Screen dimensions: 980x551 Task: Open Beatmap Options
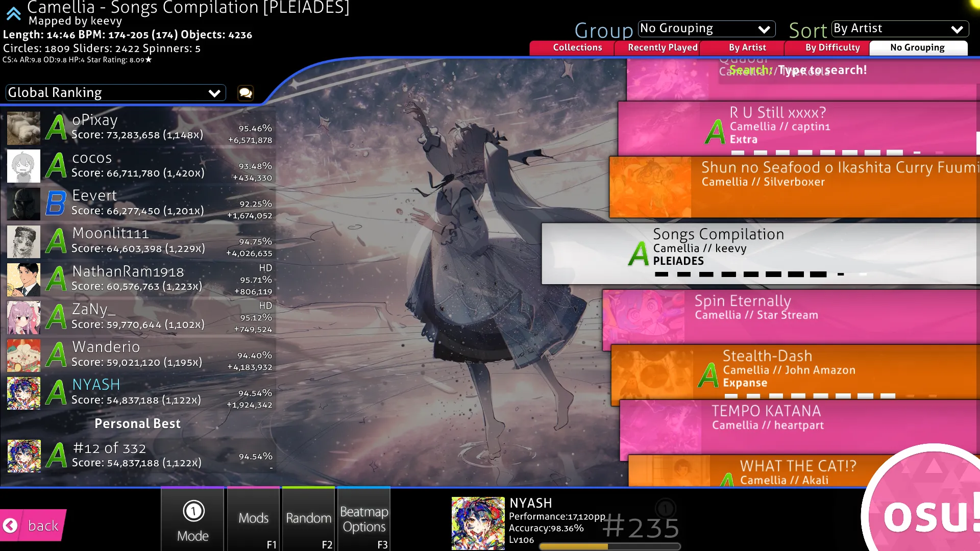pos(364,519)
